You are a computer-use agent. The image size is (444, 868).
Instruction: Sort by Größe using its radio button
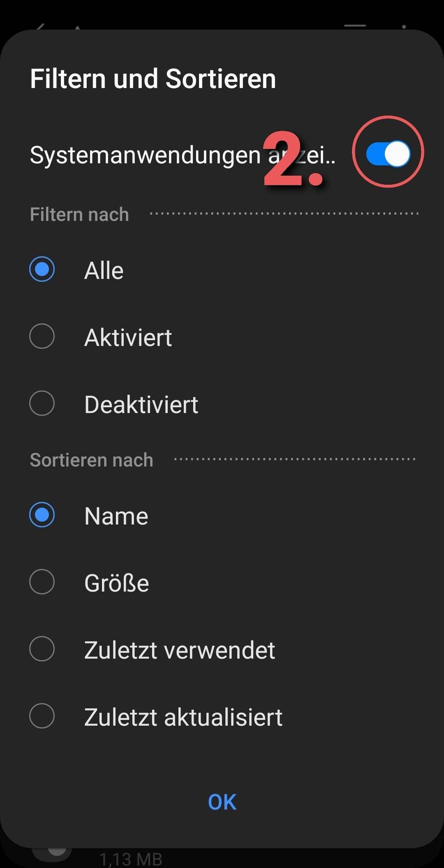point(42,582)
